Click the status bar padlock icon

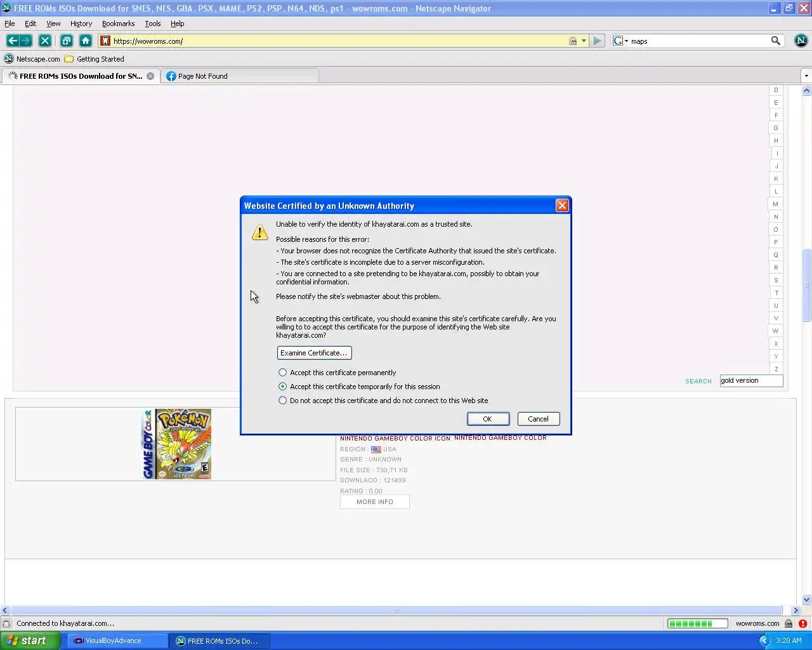click(789, 623)
